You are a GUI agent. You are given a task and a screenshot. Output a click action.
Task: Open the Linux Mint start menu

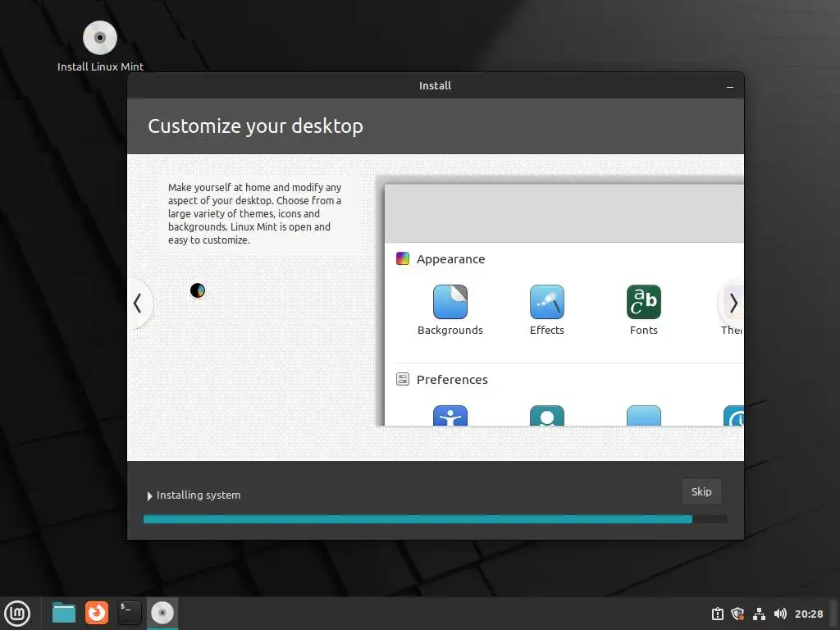point(18,613)
